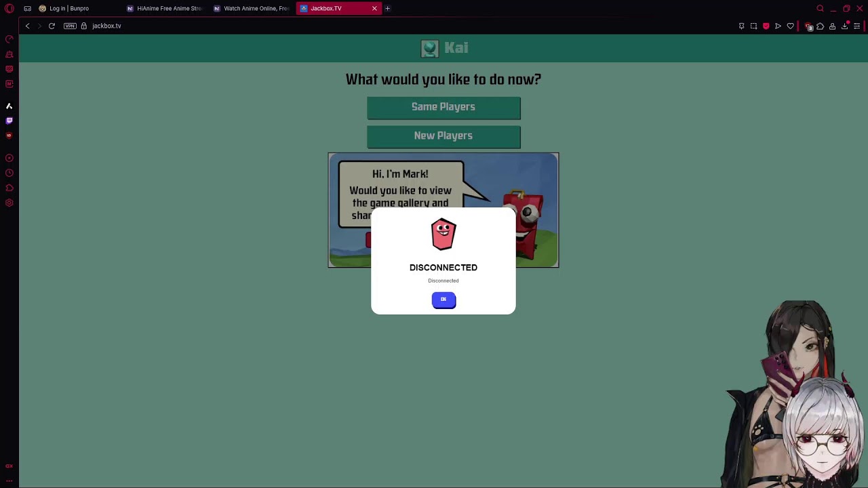The height and width of the screenshot is (488, 868).
Task: Open the M sidebar icon
Action: (9, 84)
